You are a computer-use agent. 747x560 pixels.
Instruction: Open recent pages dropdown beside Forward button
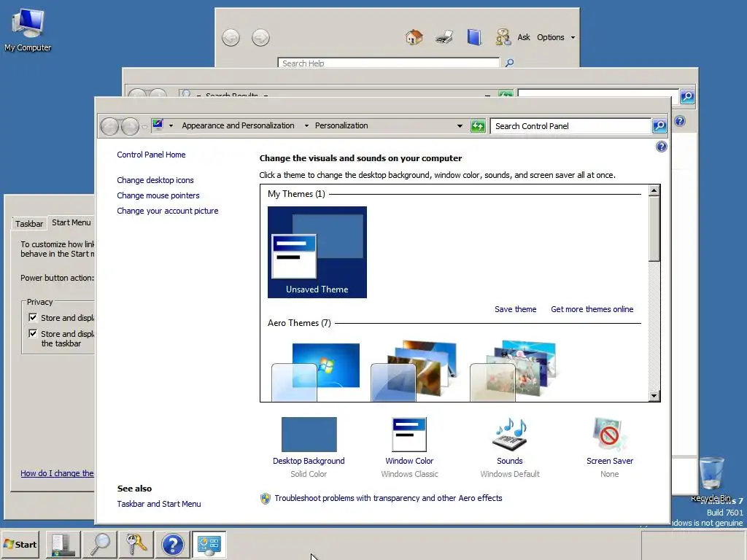coord(144,127)
